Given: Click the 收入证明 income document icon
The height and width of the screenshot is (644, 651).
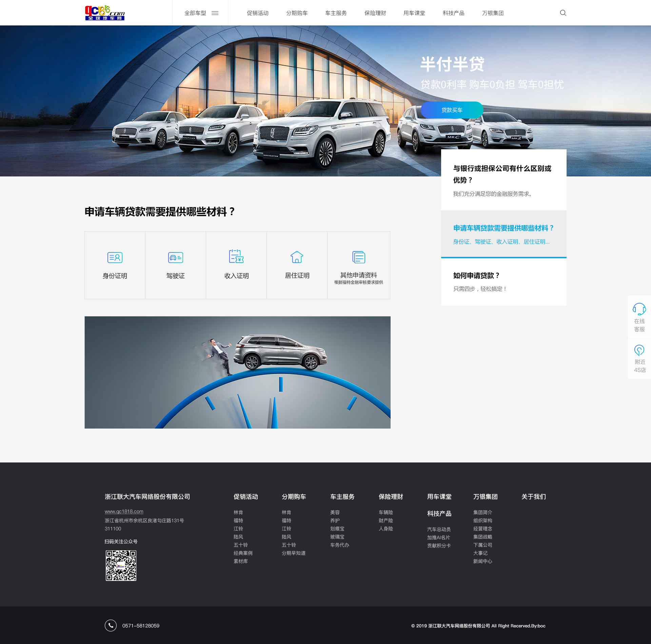Looking at the screenshot, I should (236, 257).
